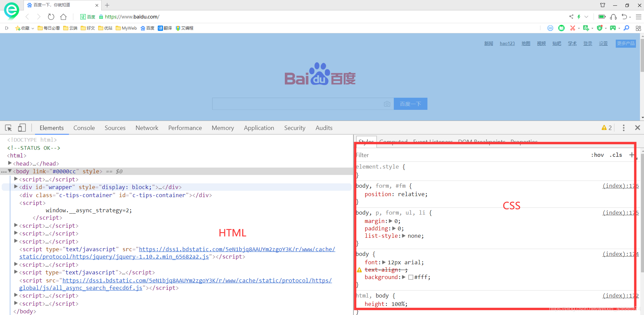Expand the head element node
This screenshot has height=315, width=644.
click(x=10, y=163)
